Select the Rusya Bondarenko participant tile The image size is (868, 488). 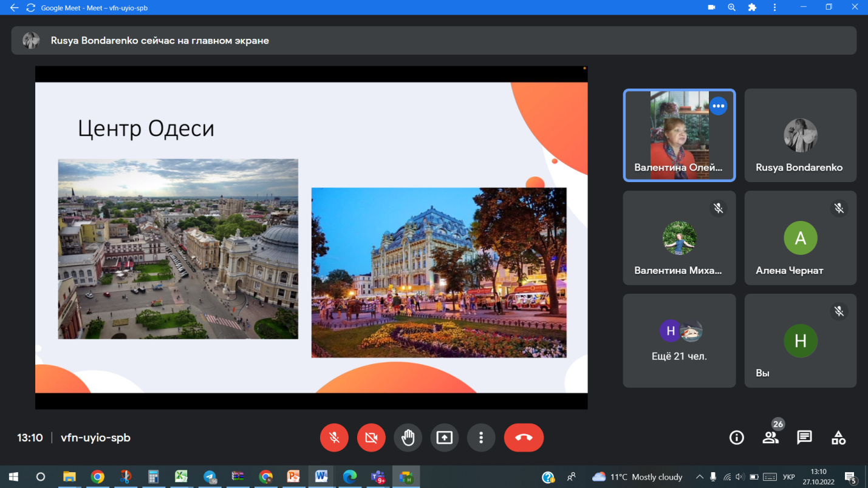point(800,135)
